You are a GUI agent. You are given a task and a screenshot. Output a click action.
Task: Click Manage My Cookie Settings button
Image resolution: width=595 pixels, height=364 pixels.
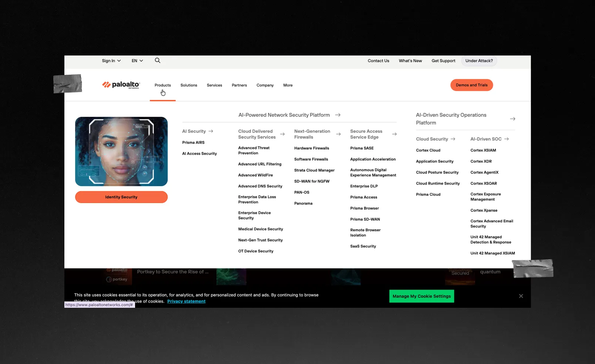click(x=422, y=296)
